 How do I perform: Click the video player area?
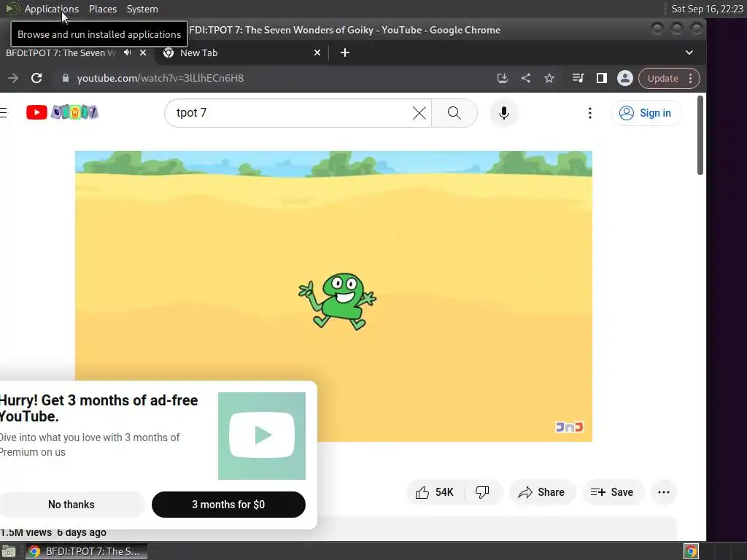point(333,296)
